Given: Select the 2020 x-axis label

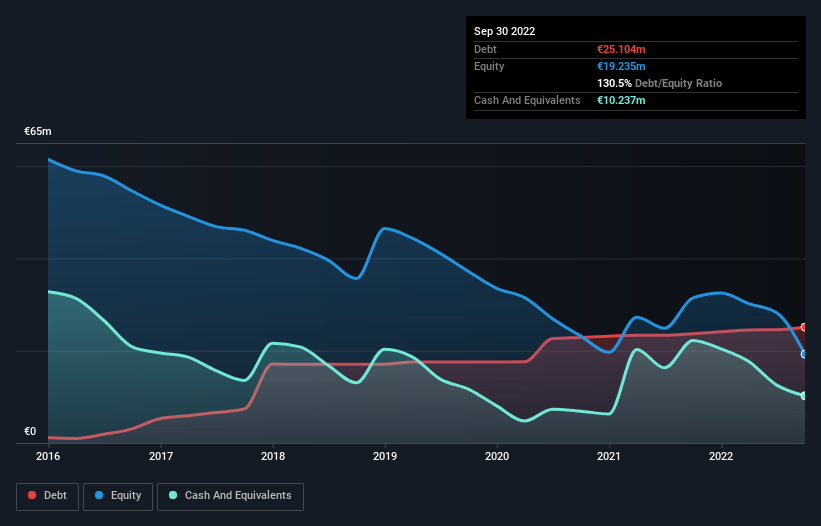Looking at the screenshot, I should pos(497,456).
